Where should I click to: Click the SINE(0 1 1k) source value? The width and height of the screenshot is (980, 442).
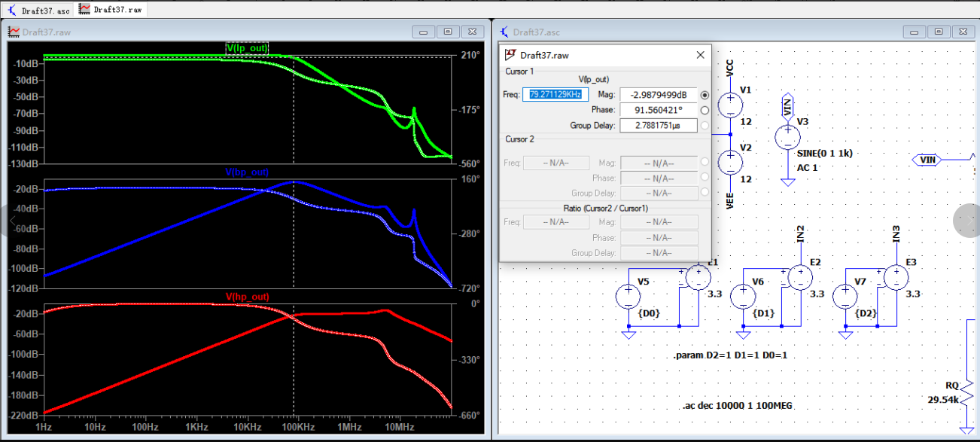point(824,153)
